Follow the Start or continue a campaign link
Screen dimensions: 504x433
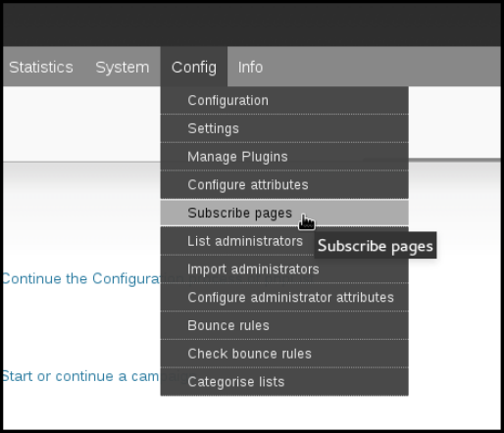click(81, 376)
